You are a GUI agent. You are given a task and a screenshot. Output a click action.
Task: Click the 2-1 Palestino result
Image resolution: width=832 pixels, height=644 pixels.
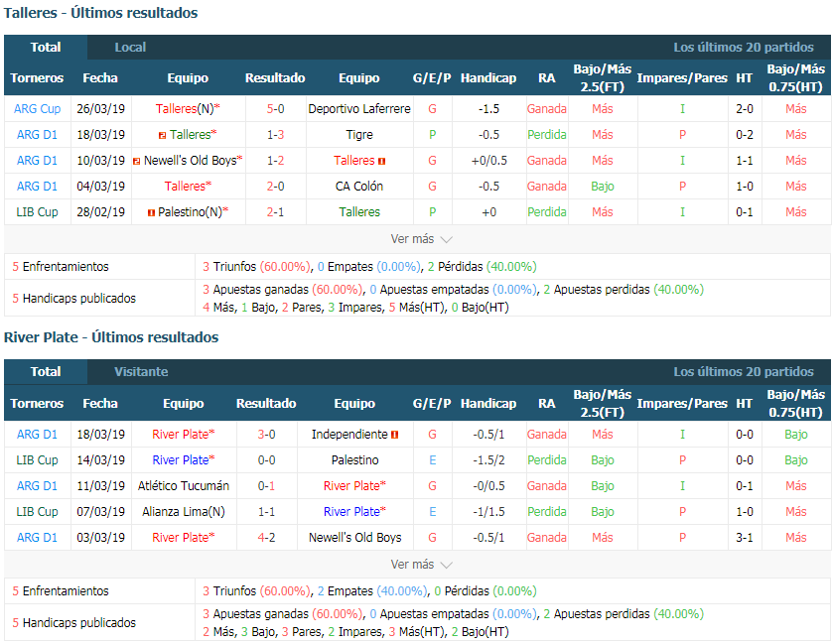pyautogui.click(x=275, y=212)
